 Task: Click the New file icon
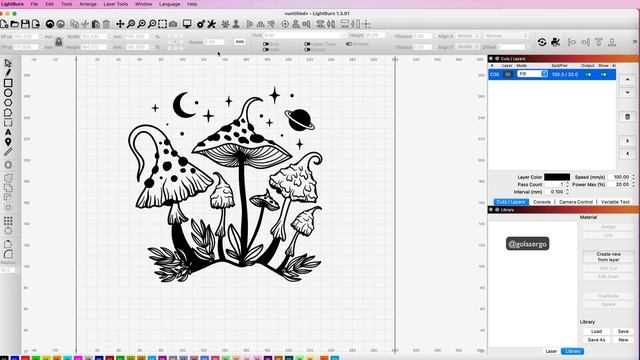(4, 24)
